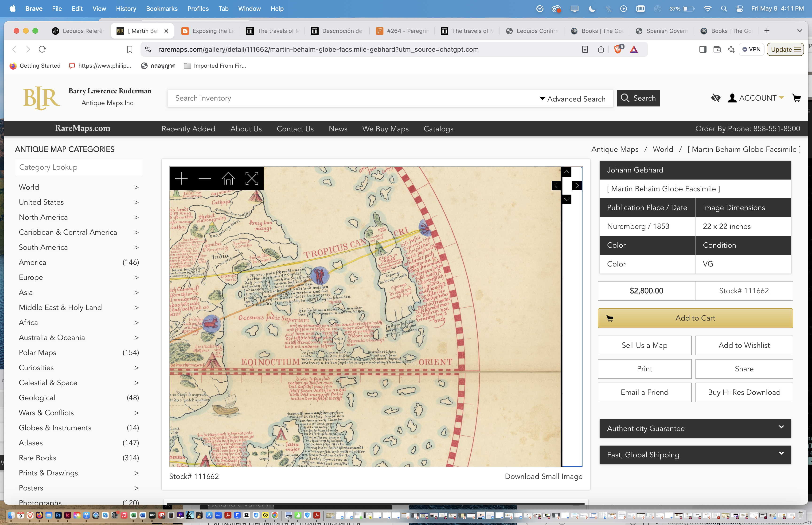Open Advanced Search dropdown
The width and height of the screenshot is (812, 525).
click(572, 99)
